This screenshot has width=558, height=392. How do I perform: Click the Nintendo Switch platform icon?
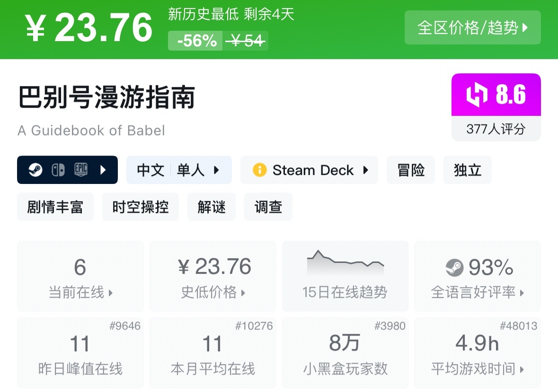click(x=58, y=170)
